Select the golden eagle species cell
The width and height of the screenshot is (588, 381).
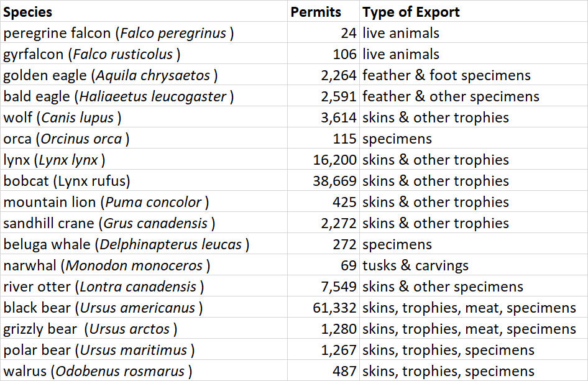point(110,75)
